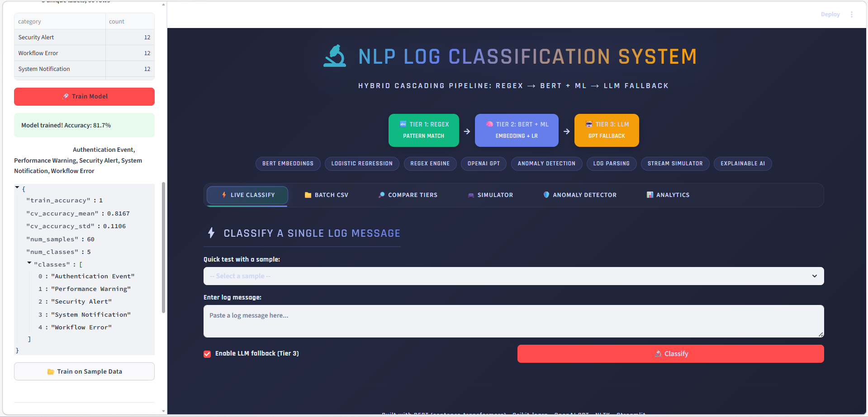The width and height of the screenshot is (868, 417).
Task: Click "Workflow Error" in classes JSON list
Action: 81,328
